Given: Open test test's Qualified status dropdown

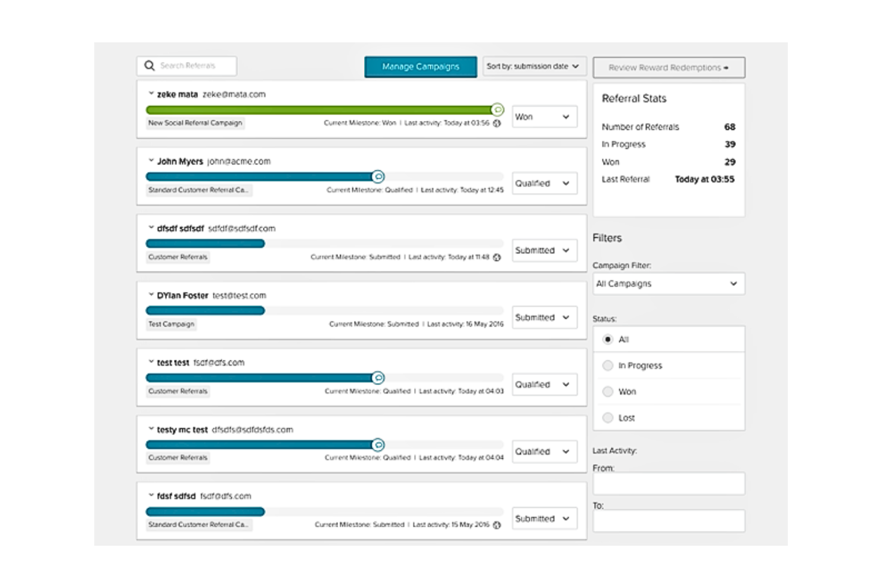Looking at the screenshot, I should [x=545, y=384].
